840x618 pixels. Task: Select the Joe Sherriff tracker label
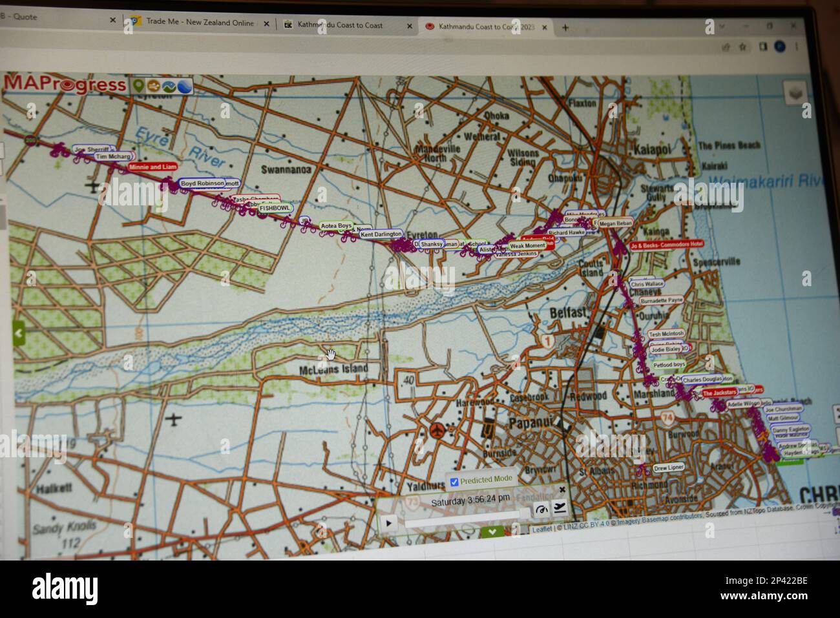pos(91,149)
